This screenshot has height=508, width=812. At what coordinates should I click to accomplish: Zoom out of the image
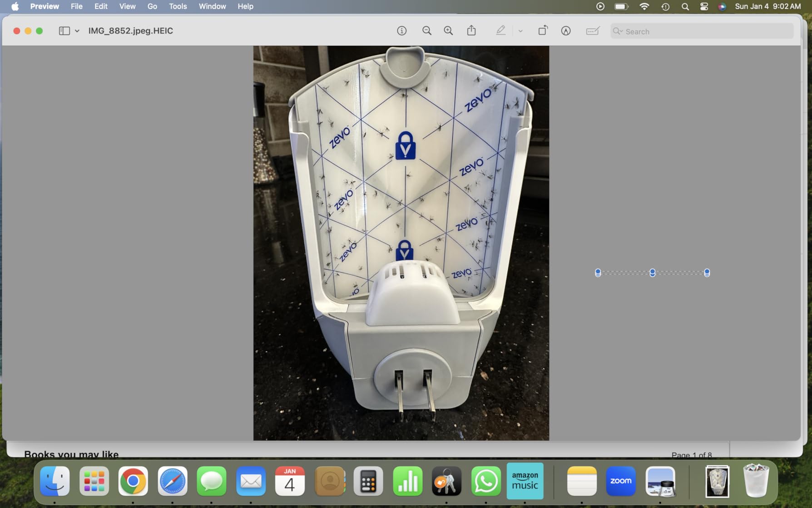pyautogui.click(x=426, y=31)
